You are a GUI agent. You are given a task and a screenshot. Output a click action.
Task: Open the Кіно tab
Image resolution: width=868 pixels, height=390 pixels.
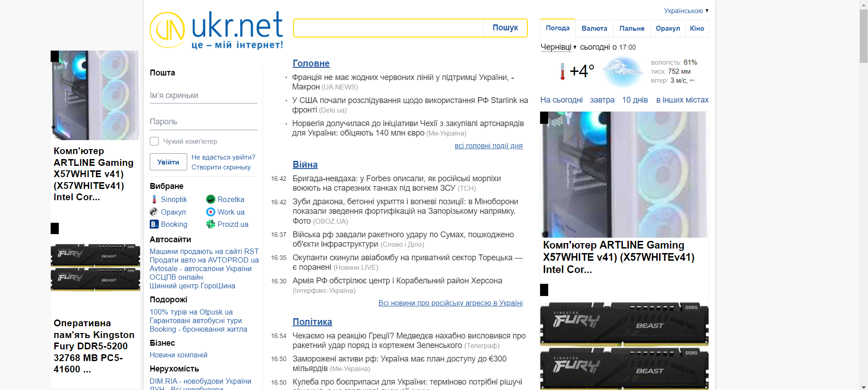tap(697, 28)
